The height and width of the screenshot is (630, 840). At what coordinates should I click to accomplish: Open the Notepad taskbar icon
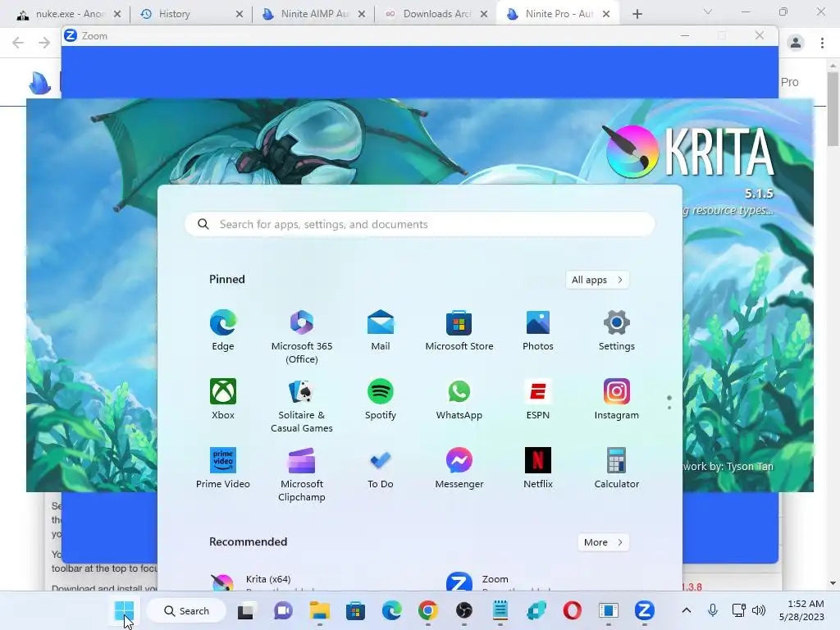(x=500, y=610)
